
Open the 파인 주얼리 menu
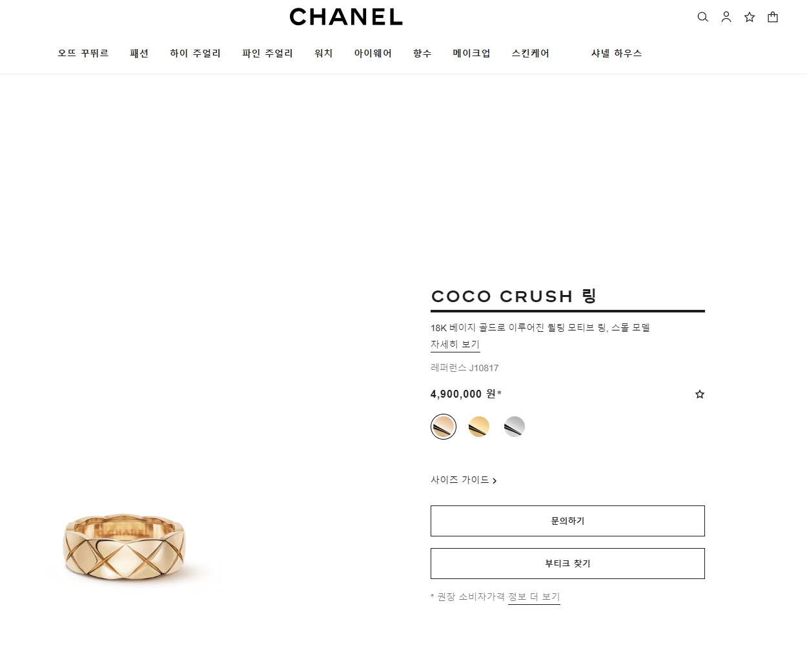coord(267,53)
